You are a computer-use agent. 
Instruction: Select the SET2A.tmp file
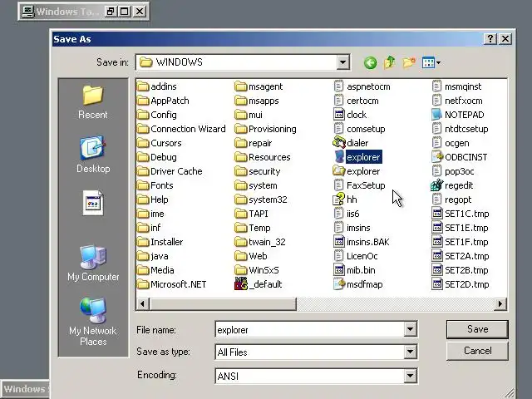coord(461,256)
